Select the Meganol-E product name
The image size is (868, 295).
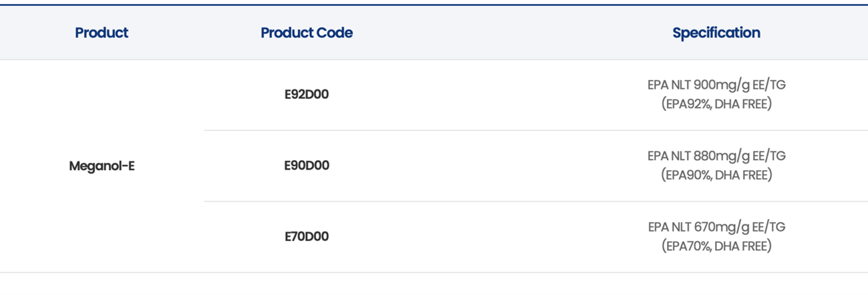pyautogui.click(x=102, y=166)
